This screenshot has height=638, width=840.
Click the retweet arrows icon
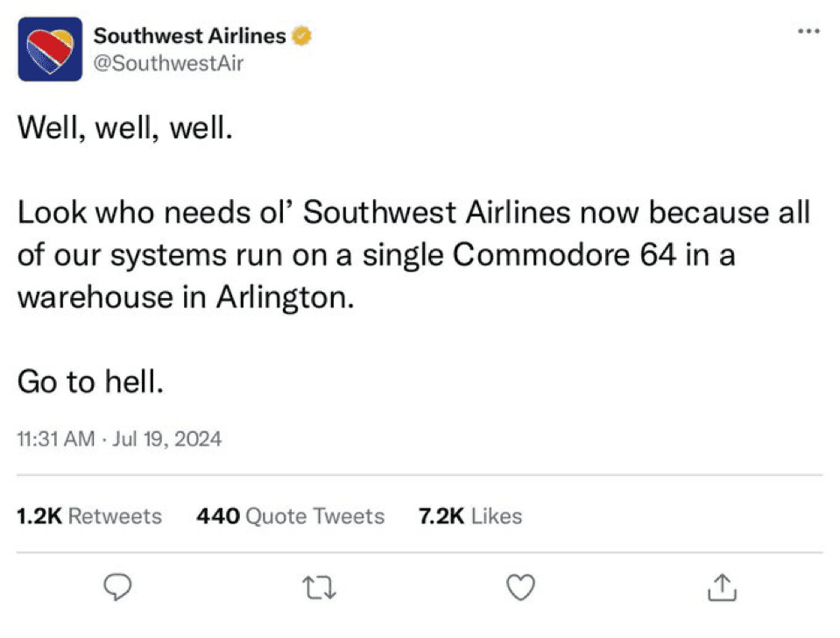tap(319, 587)
